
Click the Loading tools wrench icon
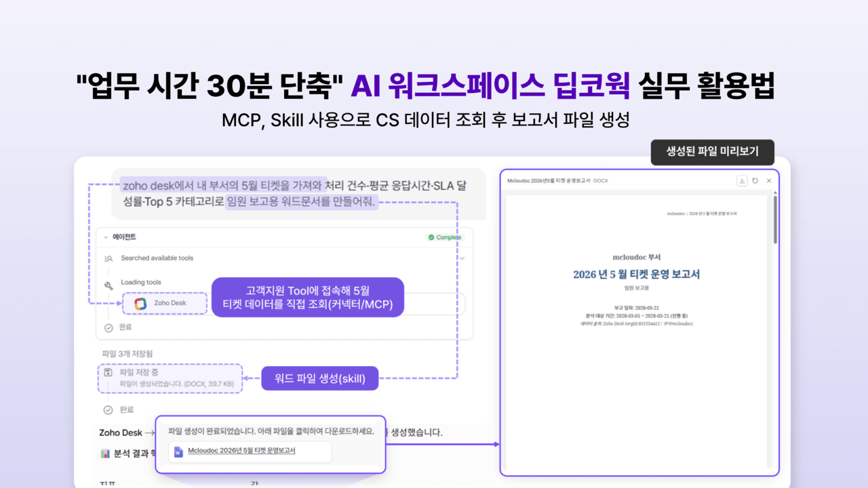point(108,286)
